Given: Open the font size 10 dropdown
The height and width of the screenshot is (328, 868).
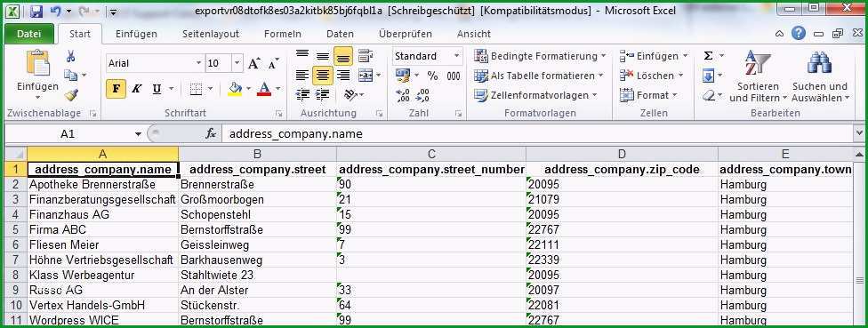Looking at the screenshot, I should tap(237, 63).
